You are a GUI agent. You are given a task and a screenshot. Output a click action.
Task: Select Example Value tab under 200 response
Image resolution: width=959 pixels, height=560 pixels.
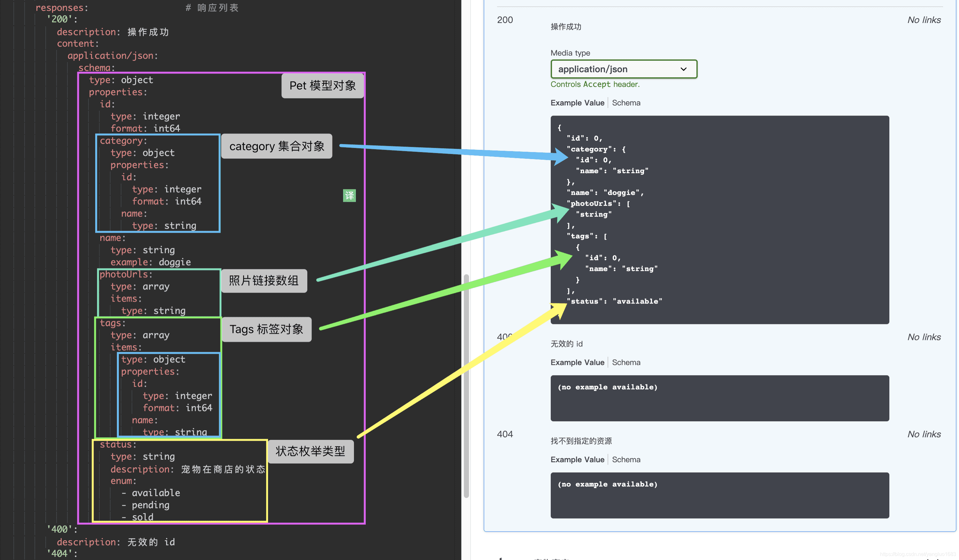[577, 103]
